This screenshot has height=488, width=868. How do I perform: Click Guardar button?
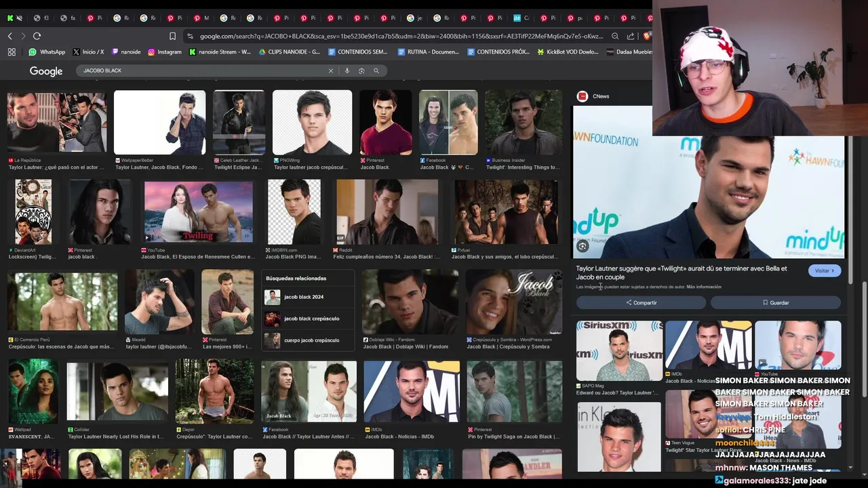776,303
